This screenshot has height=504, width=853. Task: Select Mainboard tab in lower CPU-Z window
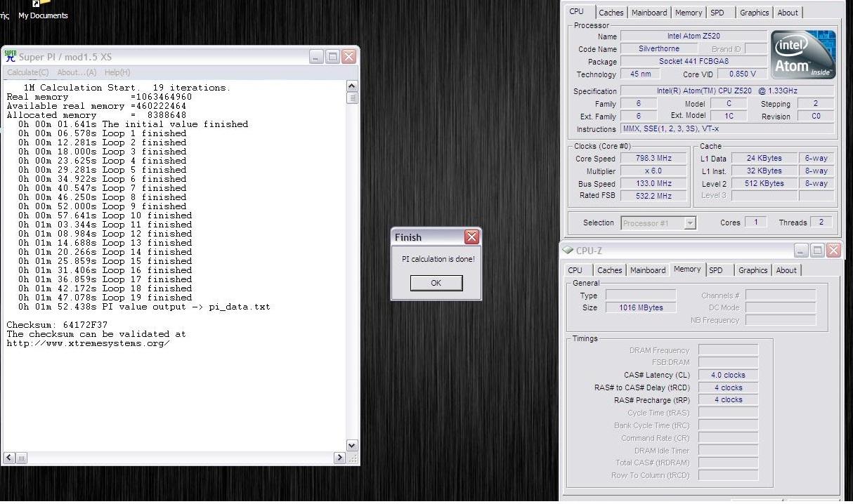648,270
